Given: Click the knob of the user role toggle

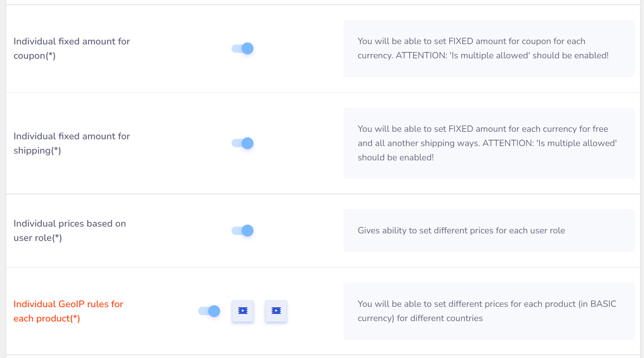Looking at the screenshot, I should click(x=248, y=231).
